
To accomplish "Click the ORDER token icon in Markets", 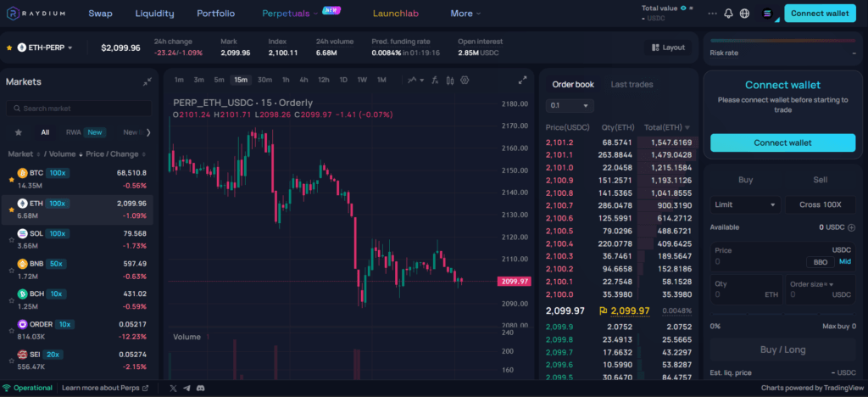I will pos(22,324).
